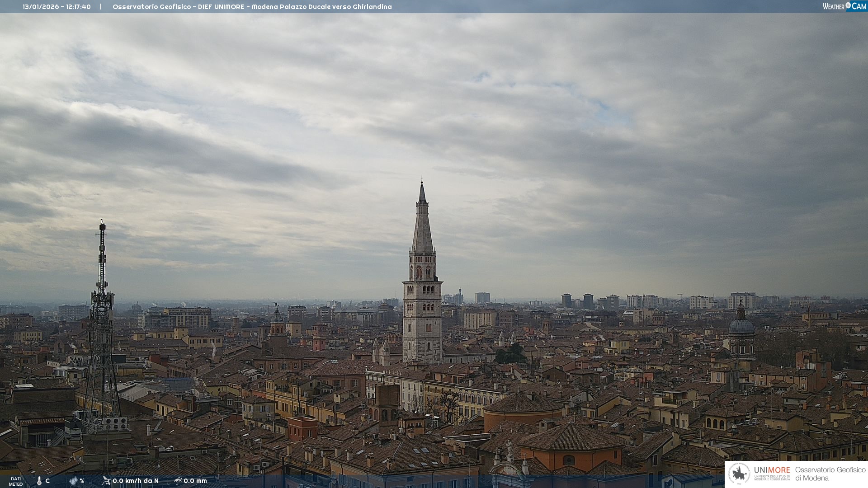This screenshot has height=488, width=868.
Task: Click the WeatherCam logo
Action: (844, 6)
